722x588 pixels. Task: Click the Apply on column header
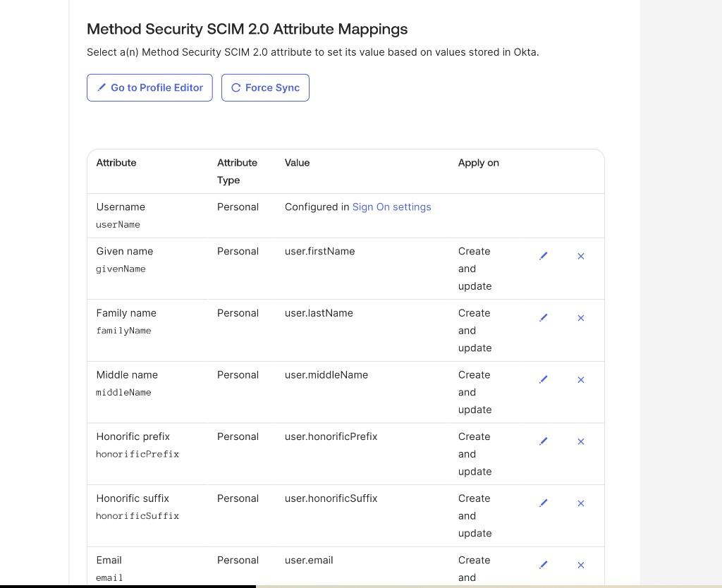pyautogui.click(x=479, y=163)
